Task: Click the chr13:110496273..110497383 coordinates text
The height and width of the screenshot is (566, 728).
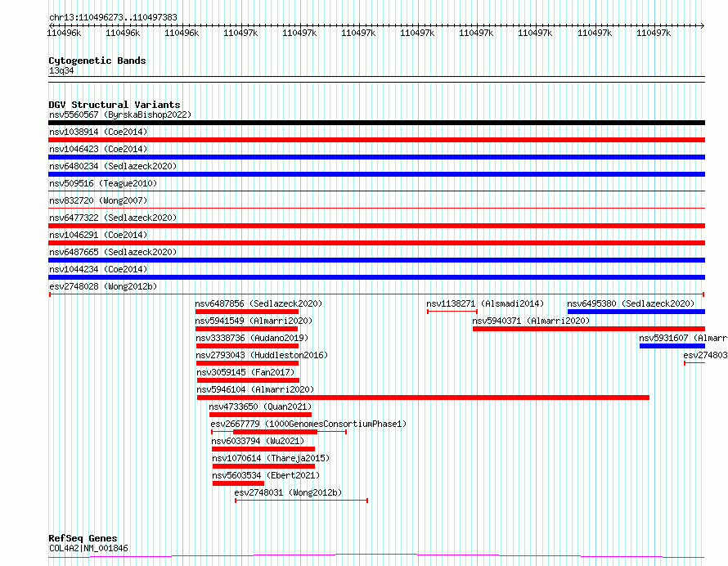Action: [x=113, y=18]
